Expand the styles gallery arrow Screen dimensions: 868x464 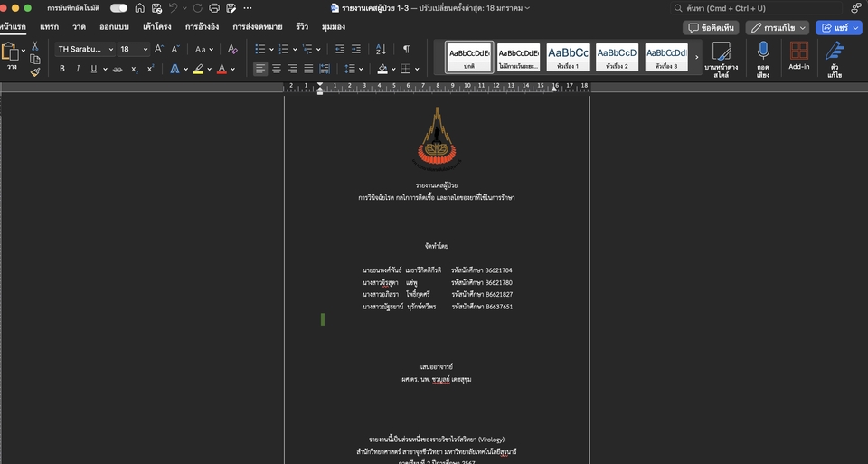click(x=696, y=57)
